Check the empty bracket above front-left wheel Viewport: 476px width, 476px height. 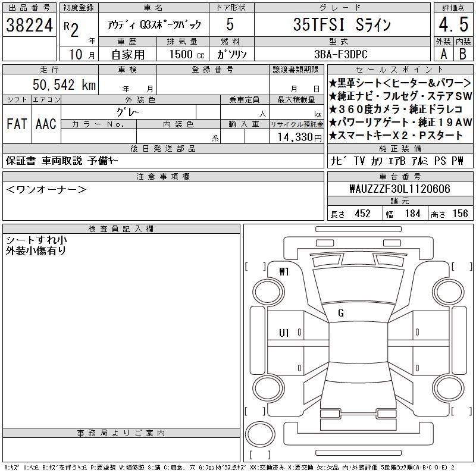coord(255,267)
